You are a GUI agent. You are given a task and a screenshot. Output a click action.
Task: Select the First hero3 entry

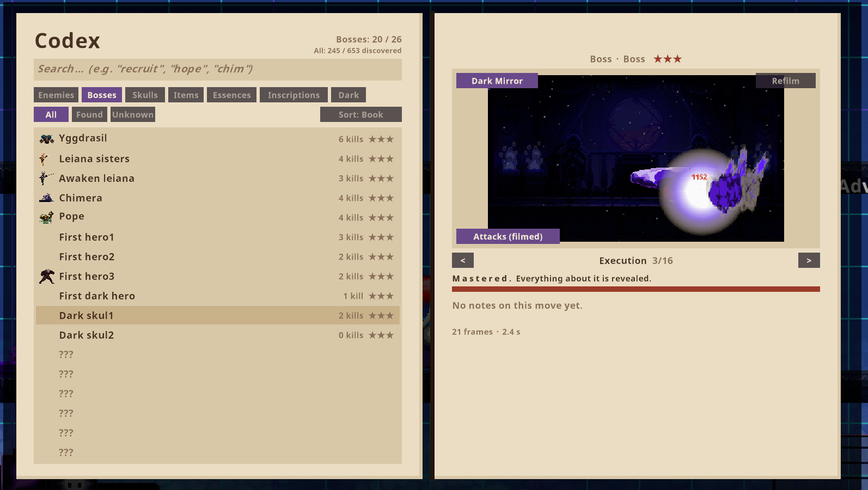tap(218, 276)
